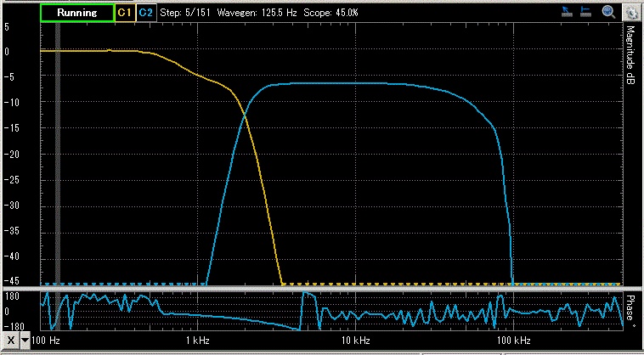This screenshot has height=355, width=644.
Task: Click the 'Step: 5/151' status text
Action: coord(185,13)
